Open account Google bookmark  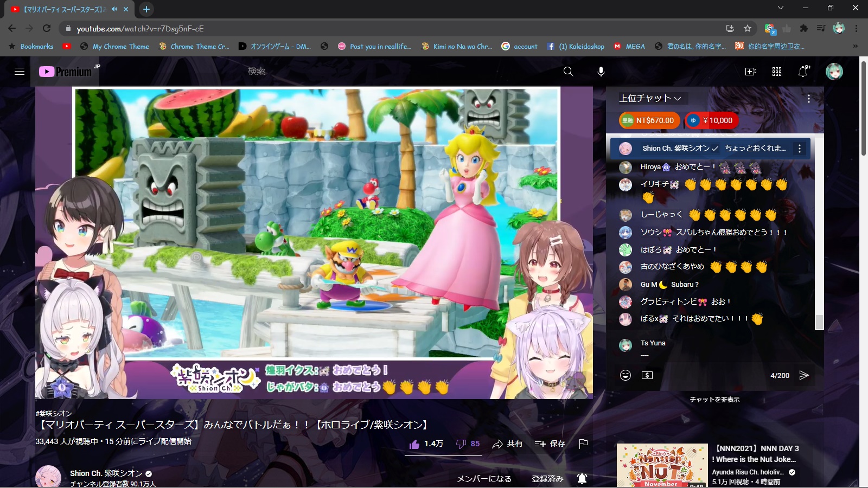[x=520, y=47]
